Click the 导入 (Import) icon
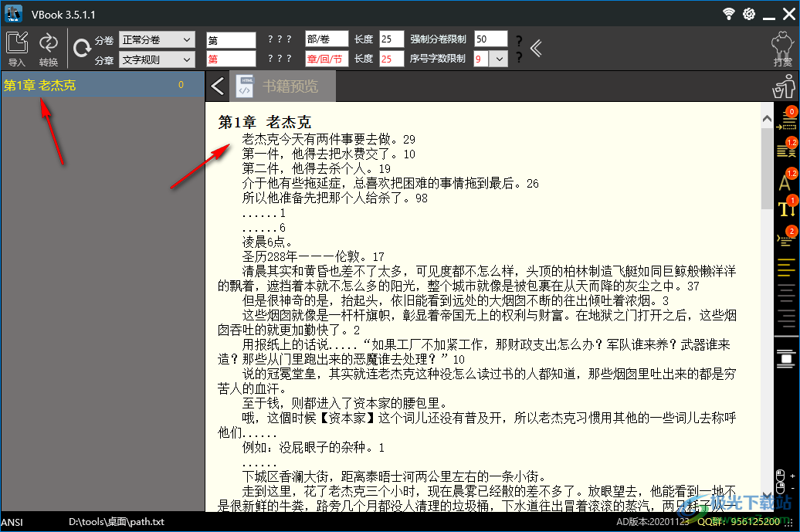This screenshot has height=532, width=800. coord(16,41)
